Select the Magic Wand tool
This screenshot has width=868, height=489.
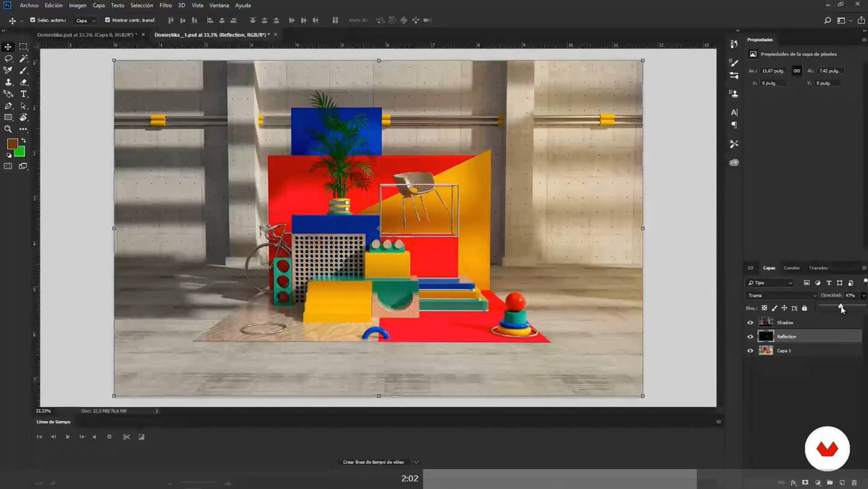tap(23, 58)
